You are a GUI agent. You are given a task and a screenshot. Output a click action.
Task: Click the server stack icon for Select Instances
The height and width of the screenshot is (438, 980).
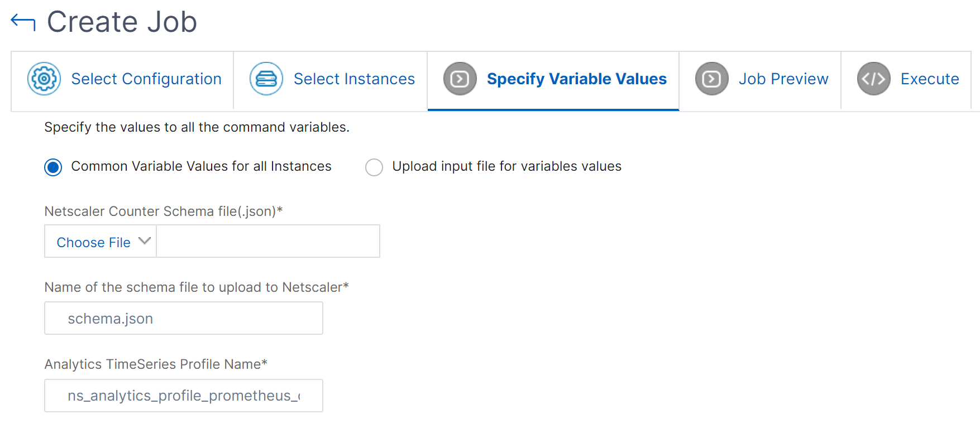(266, 79)
